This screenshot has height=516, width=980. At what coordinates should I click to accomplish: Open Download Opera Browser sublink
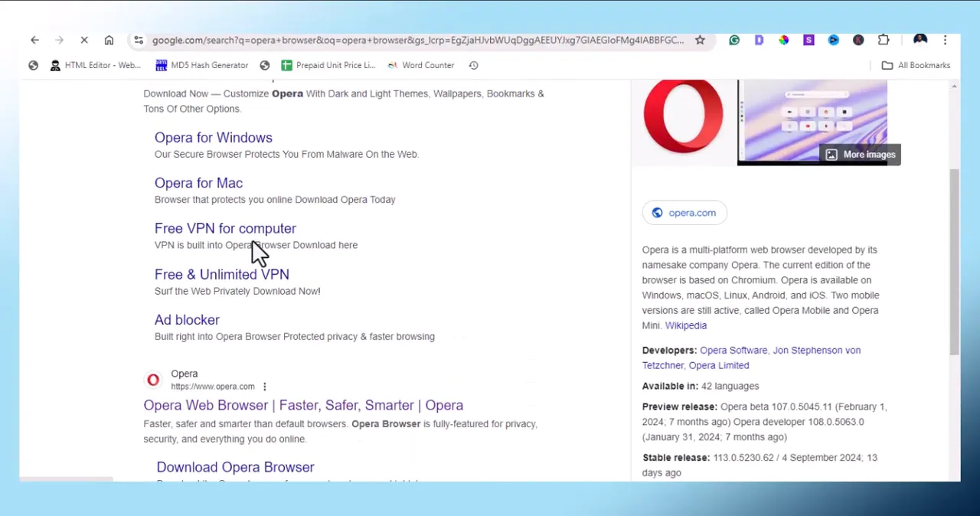235,467
